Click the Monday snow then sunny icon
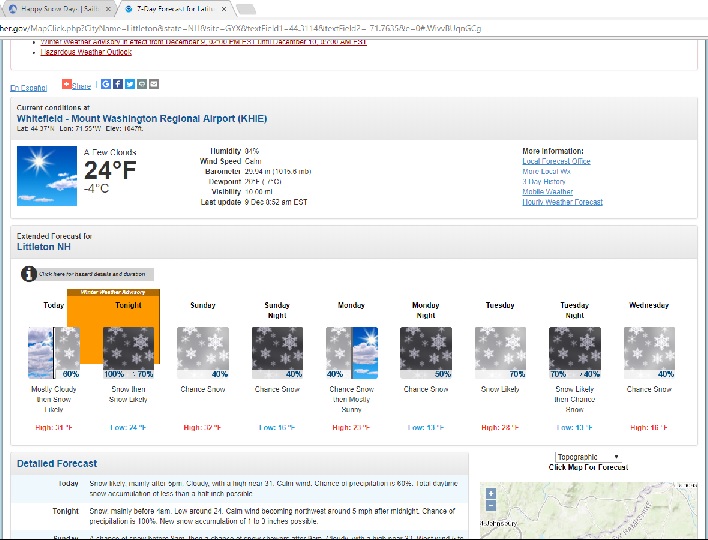 tap(352, 353)
